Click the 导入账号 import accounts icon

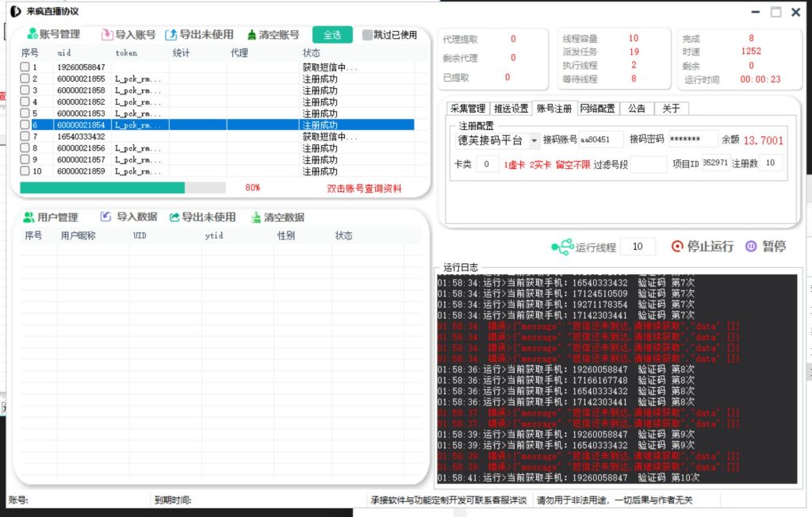[107, 35]
